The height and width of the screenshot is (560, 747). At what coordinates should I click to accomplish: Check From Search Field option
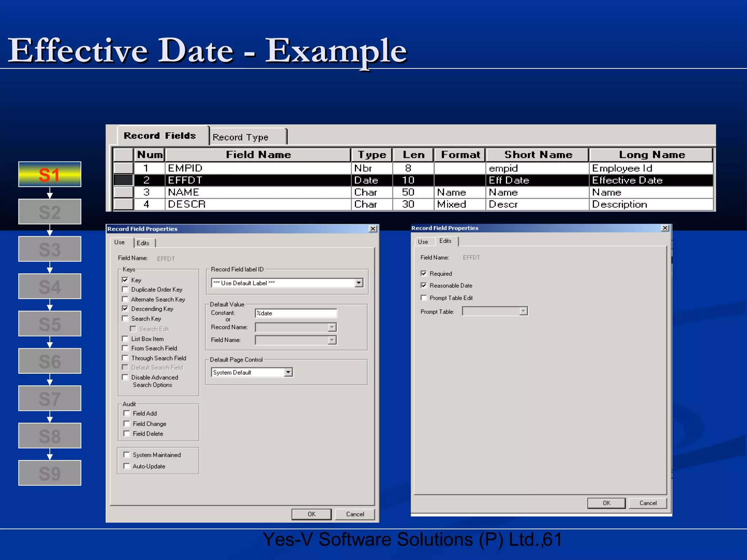pyautogui.click(x=125, y=348)
